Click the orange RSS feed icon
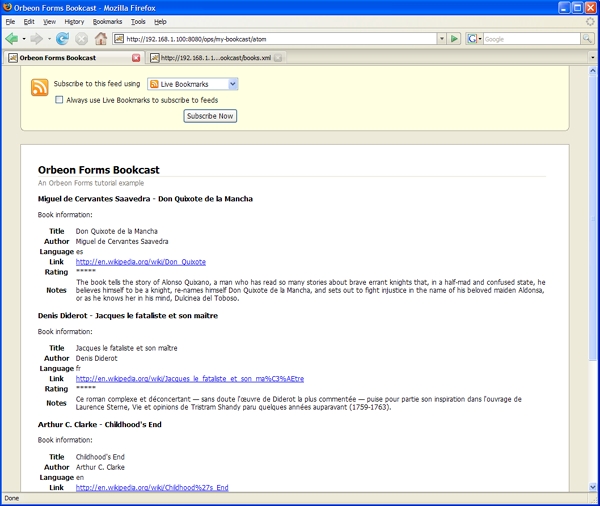This screenshot has height=506, width=600. (40, 88)
